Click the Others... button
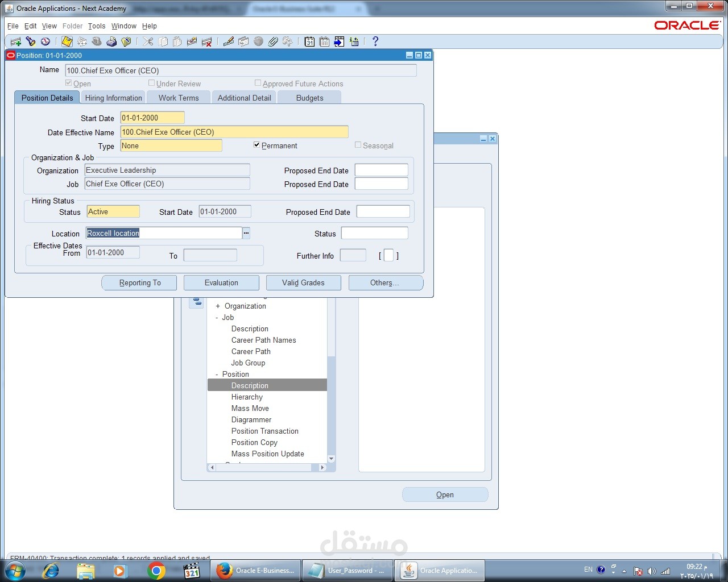Viewport: 728px width, 582px height. coord(386,283)
